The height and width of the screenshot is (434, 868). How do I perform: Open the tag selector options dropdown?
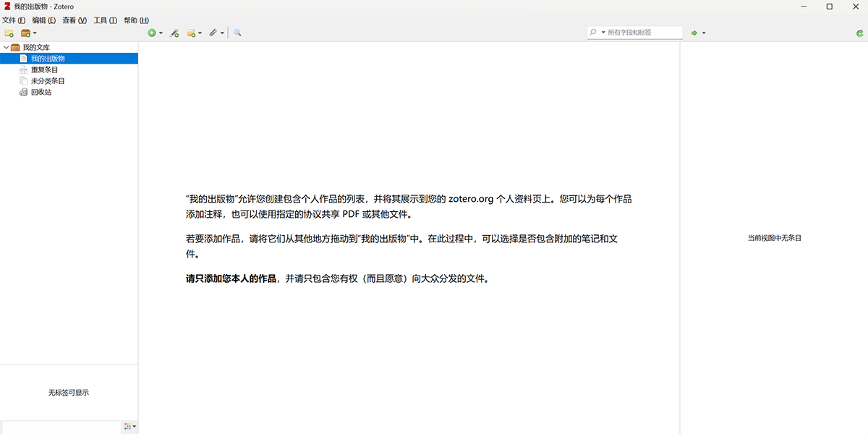129,426
